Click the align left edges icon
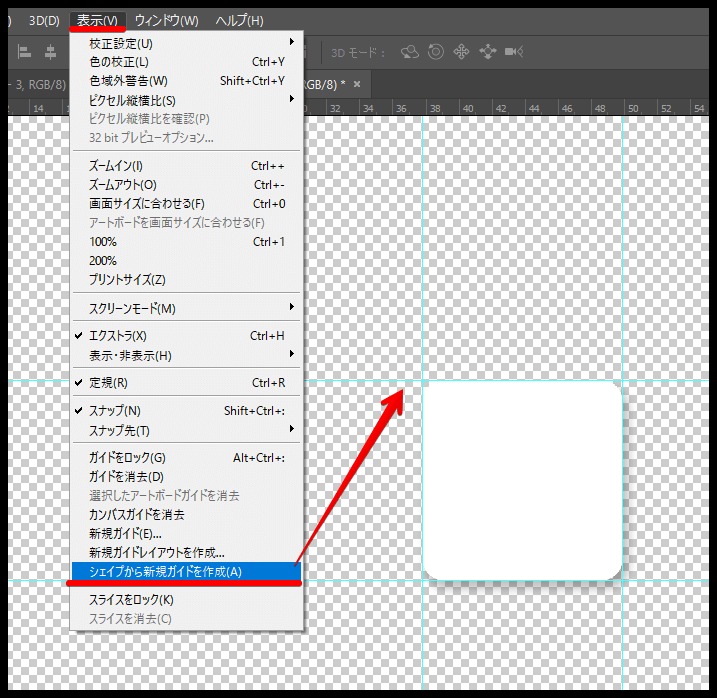 click(x=22, y=53)
